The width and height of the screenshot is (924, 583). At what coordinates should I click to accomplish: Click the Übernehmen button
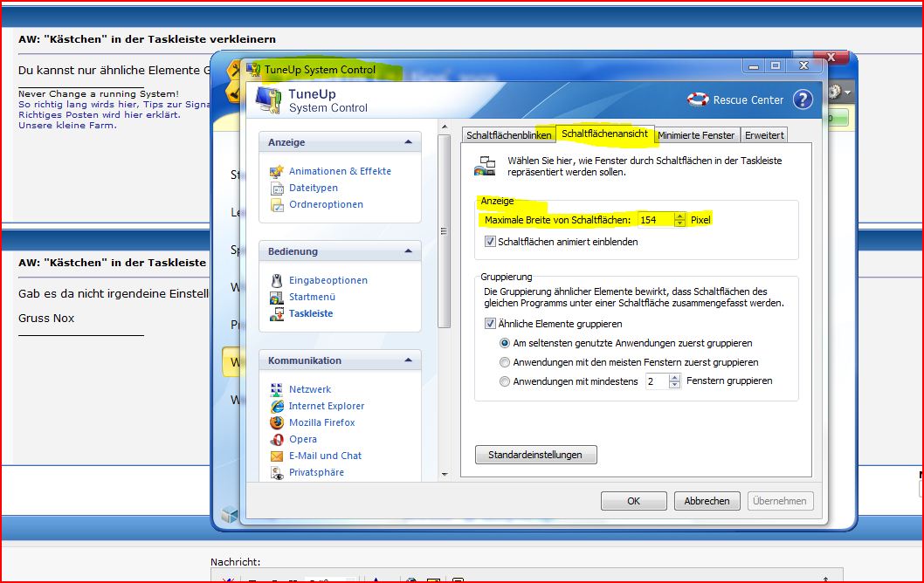pyautogui.click(x=780, y=501)
